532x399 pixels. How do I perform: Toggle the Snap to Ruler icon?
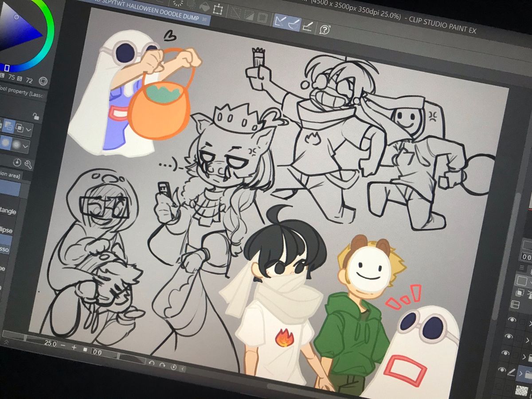tap(280, 20)
